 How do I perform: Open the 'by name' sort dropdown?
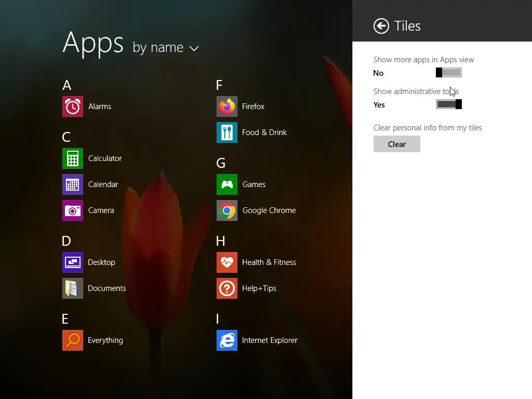pos(166,48)
